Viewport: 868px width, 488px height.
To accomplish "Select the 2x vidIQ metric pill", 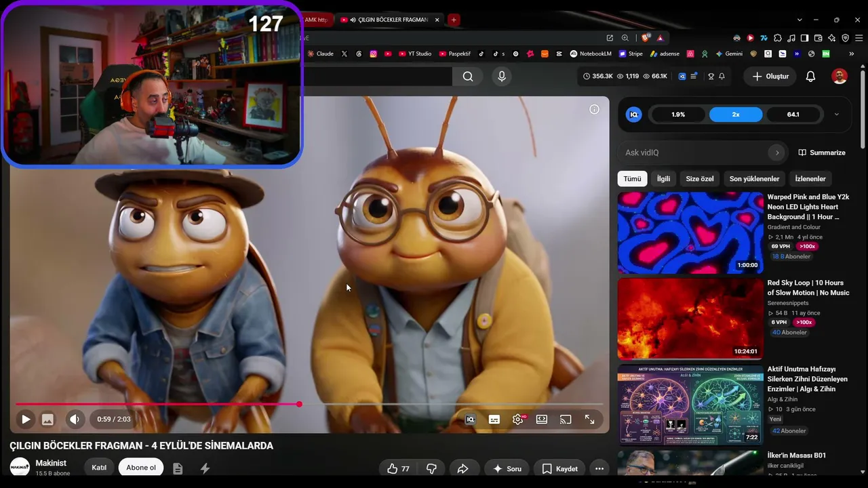I will 736,115.
